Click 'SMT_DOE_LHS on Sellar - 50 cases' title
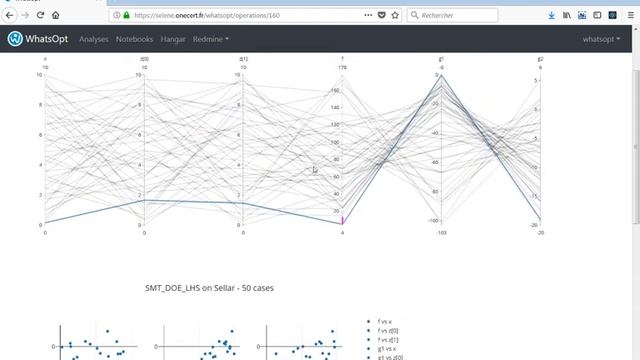Viewport: 640px width, 360px height. 209,288
